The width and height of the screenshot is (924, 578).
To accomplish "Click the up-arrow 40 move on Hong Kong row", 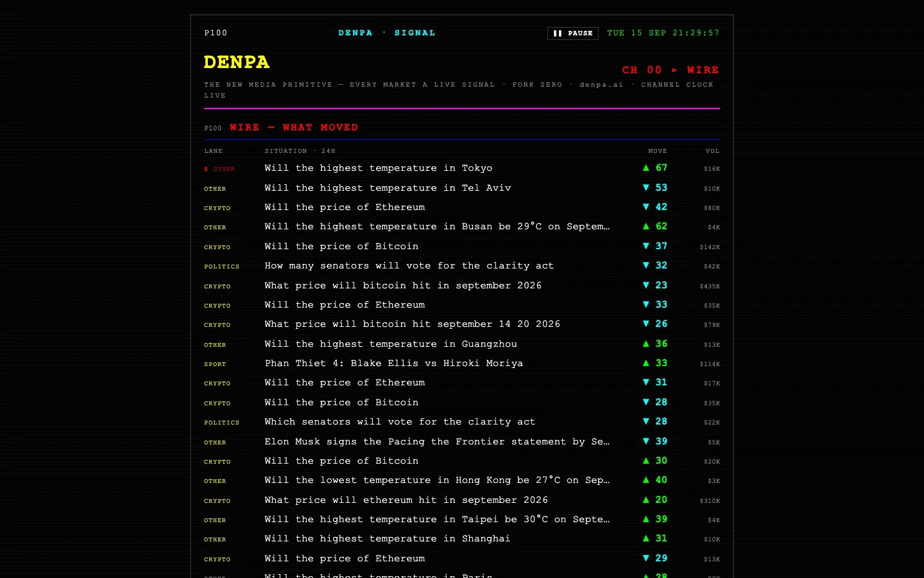I will click(655, 480).
